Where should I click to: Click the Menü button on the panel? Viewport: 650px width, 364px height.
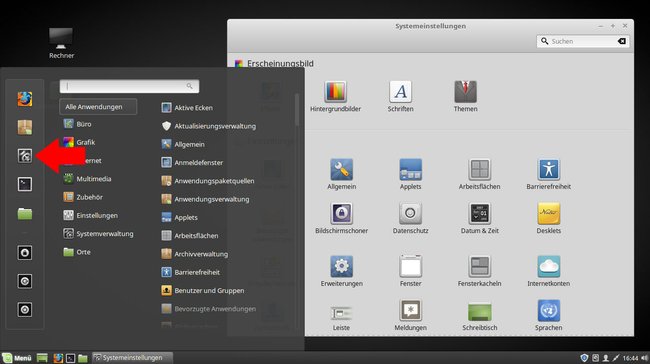(x=17, y=358)
